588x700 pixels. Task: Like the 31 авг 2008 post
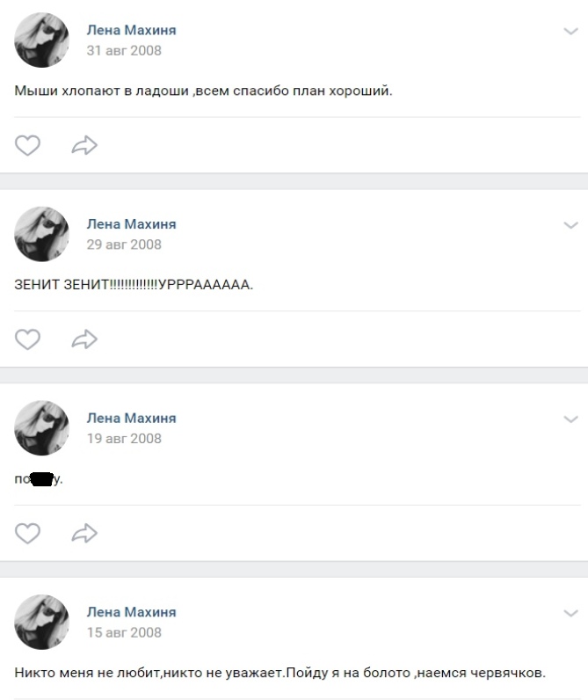coord(27,145)
